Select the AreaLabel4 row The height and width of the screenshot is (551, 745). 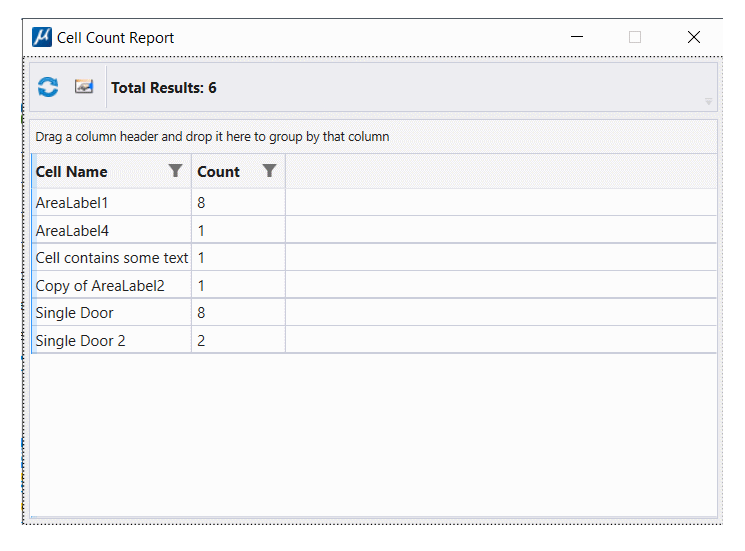(x=374, y=230)
